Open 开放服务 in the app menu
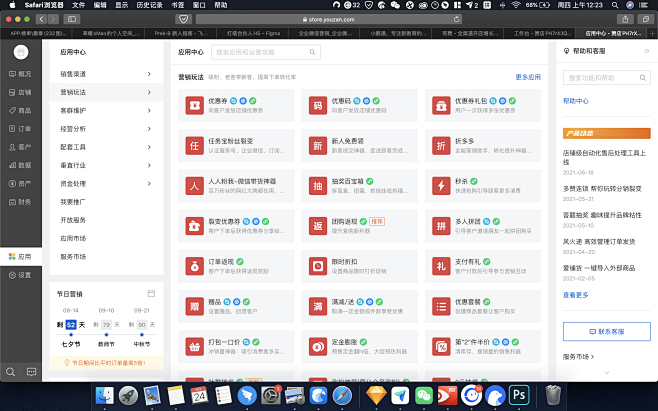This screenshot has width=658, height=411. point(73,220)
